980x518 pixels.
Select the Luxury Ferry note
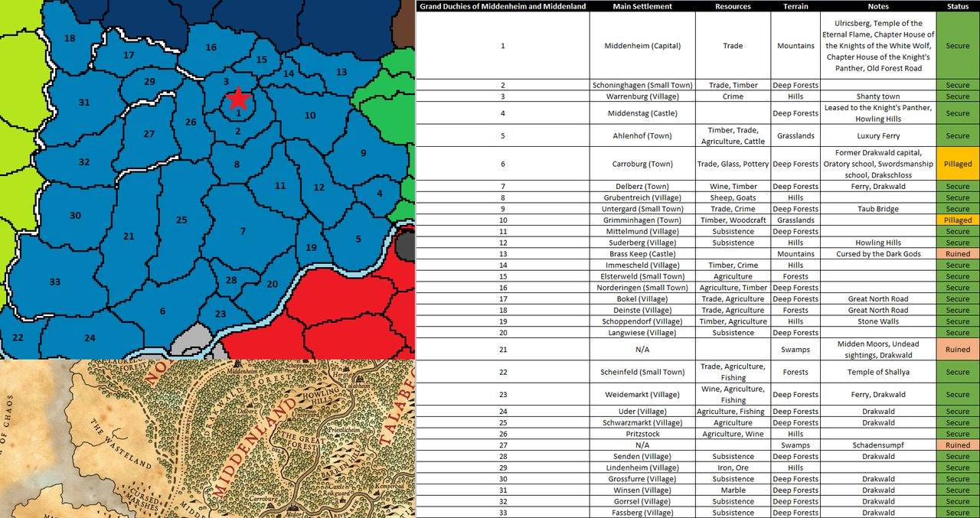pos(878,135)
